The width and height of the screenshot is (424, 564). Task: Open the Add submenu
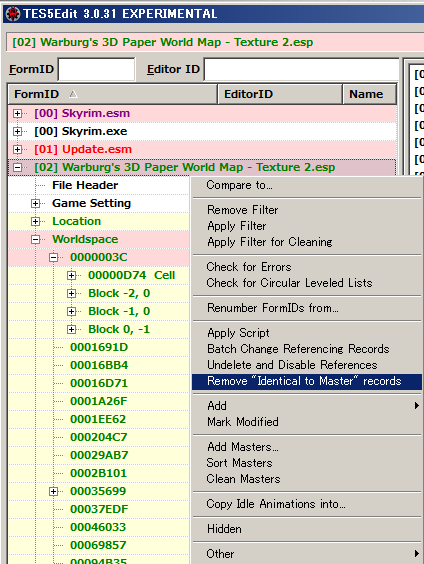pos(307,406)
